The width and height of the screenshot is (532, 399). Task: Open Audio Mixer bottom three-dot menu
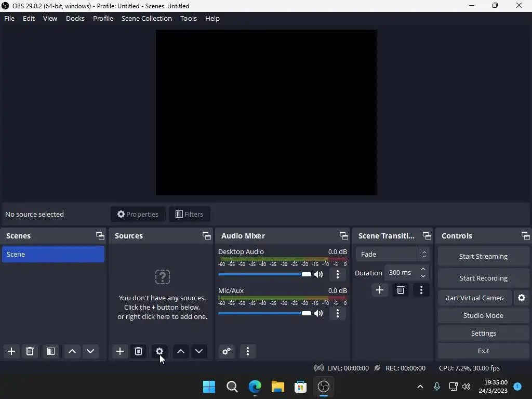click(x=248, y=351)
